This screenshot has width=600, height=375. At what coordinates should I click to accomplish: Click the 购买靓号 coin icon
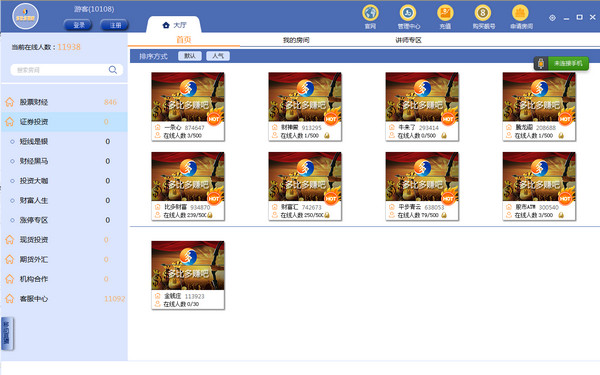[x=483, y=13]
